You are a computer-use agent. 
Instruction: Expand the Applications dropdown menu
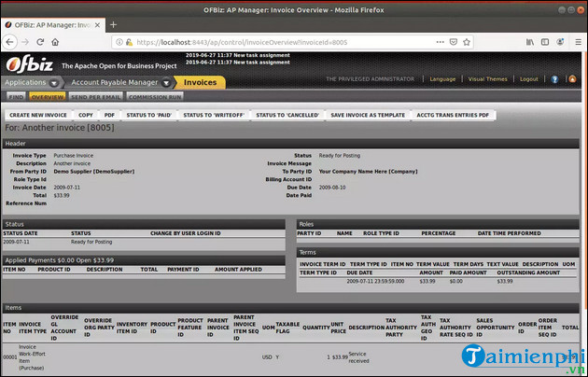[x=32, y=82]
